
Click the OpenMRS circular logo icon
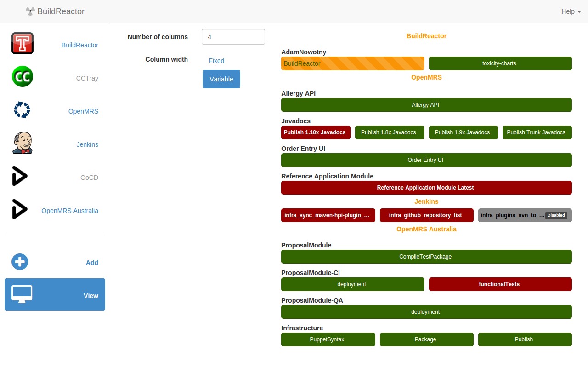pos(22,110)
